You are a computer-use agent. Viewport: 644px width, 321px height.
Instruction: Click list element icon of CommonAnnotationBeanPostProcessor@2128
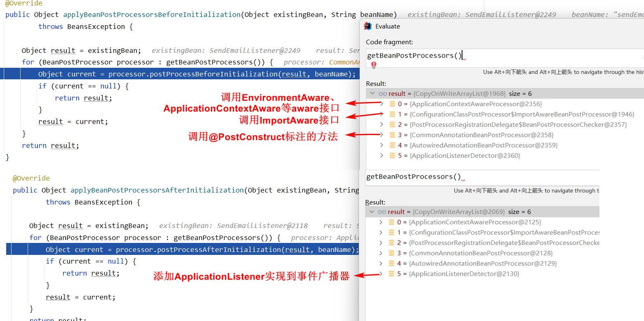[x=392, y=253]
